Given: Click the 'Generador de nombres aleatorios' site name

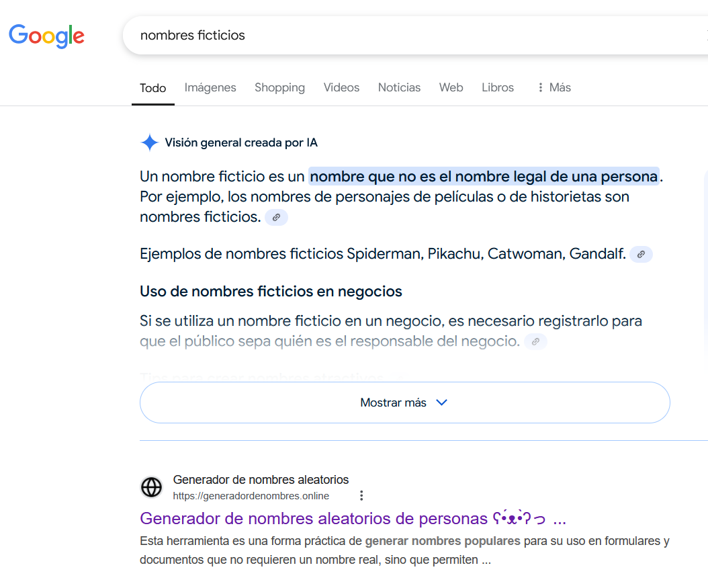Looking at the screenshot, I should point(261,480).
